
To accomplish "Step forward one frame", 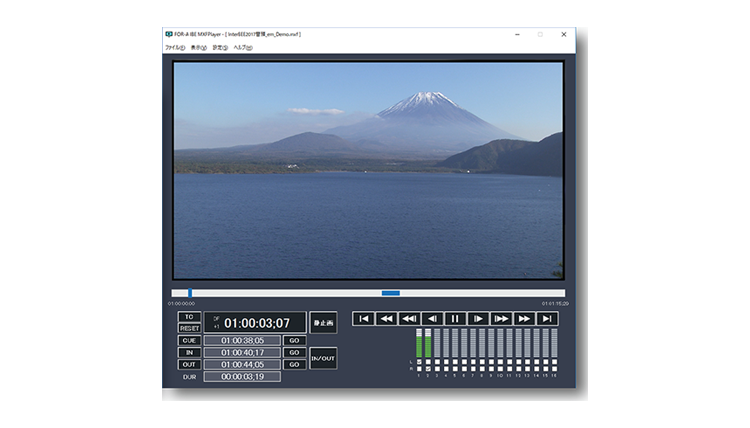I will point(478,319).
